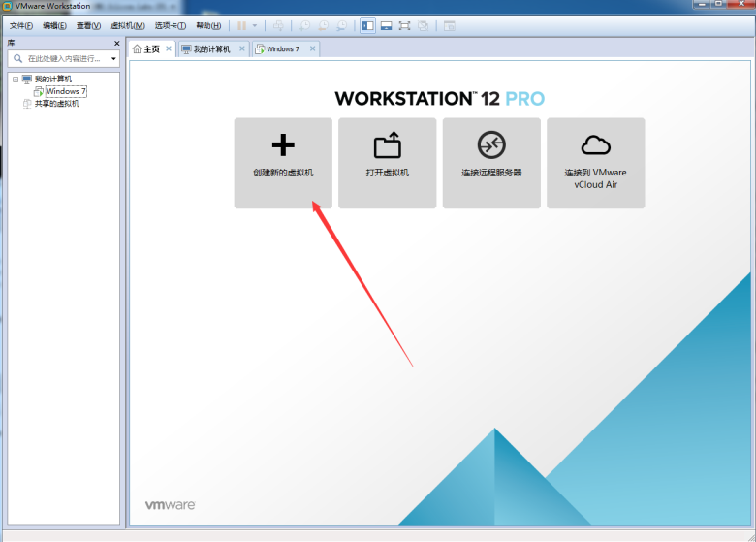Click the manage snapshots icon
The height and width of the screenshot is (542, 756).
(x=341, y=26)
